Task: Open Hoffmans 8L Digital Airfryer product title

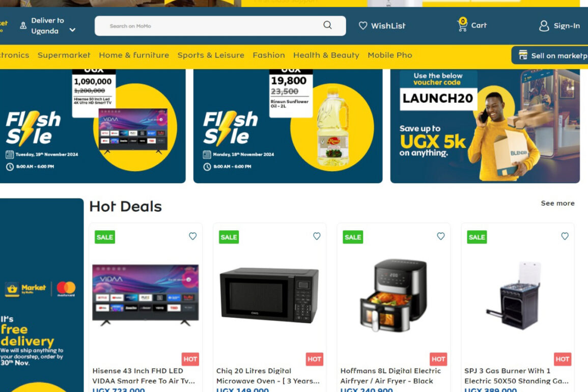Action: (390, 376)
